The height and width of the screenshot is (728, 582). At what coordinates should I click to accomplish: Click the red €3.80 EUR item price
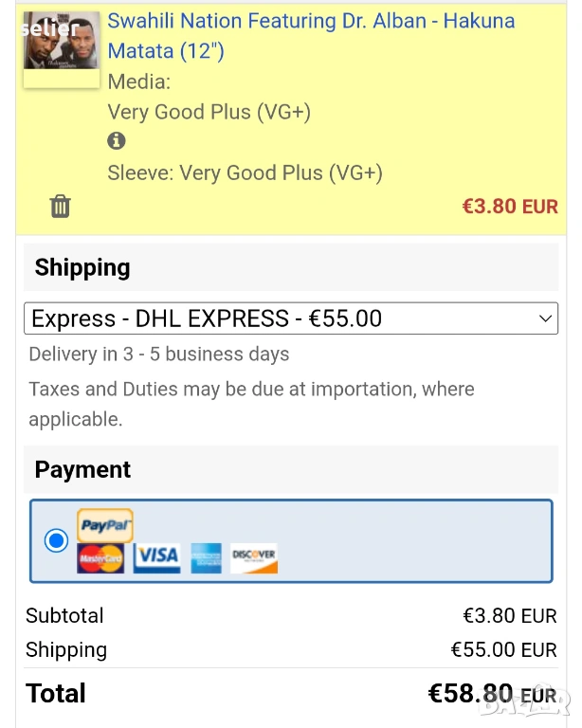pos(510,206)
